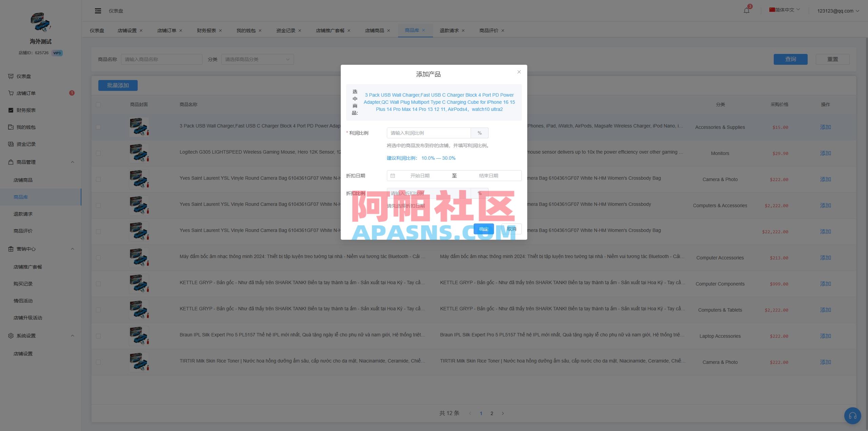Select the 营销中心 sidebar icon
The image size is (868, 431).
point(11,249)
